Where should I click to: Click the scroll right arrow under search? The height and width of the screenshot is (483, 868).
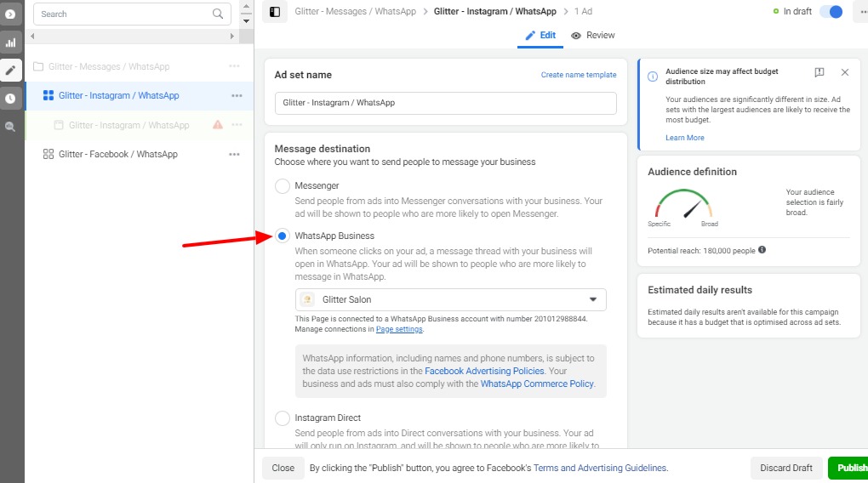232,36
